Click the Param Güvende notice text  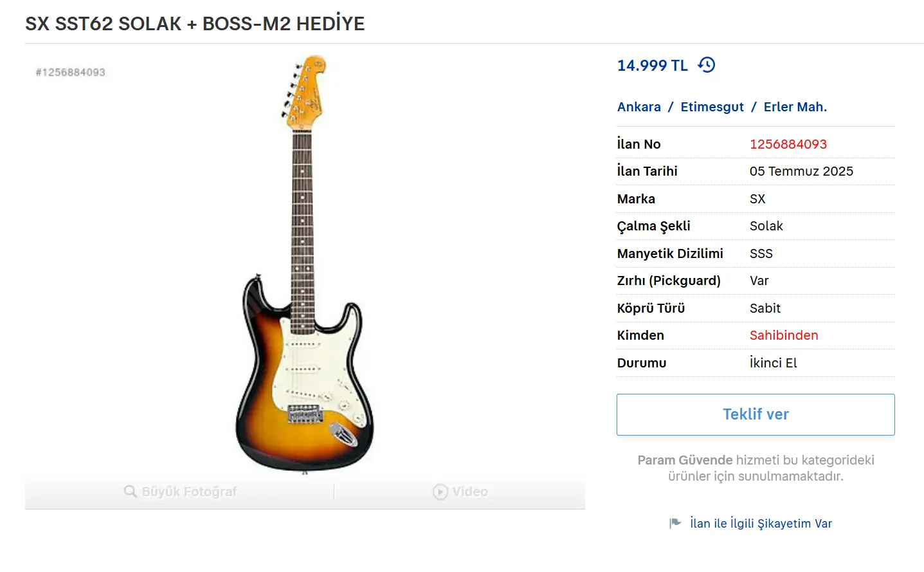click(756, 468)
